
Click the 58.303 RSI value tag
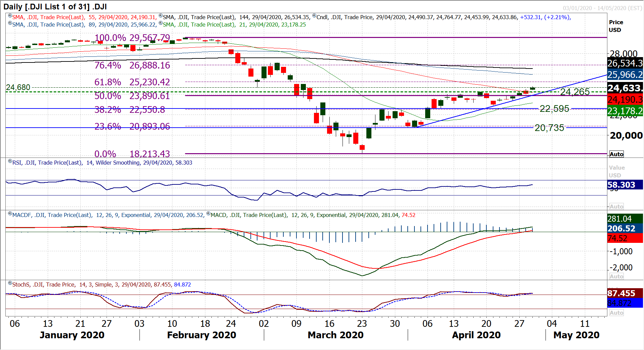click(x=625, y=185)
